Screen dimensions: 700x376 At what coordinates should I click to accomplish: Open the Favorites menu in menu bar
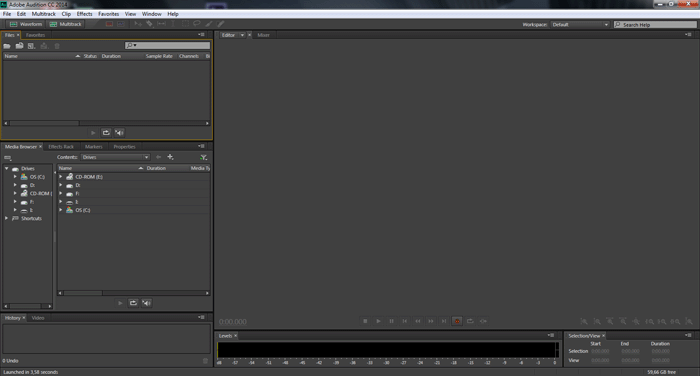(x=108, y=14)
